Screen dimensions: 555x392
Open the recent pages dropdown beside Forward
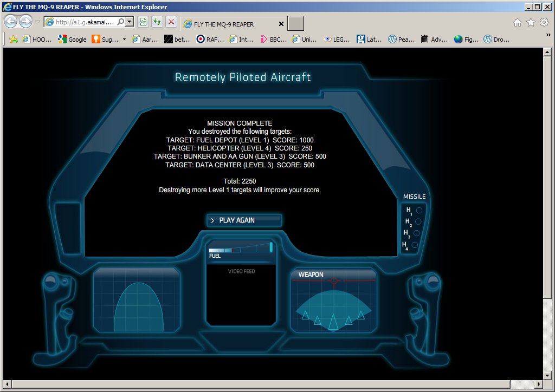coord(37,22)
